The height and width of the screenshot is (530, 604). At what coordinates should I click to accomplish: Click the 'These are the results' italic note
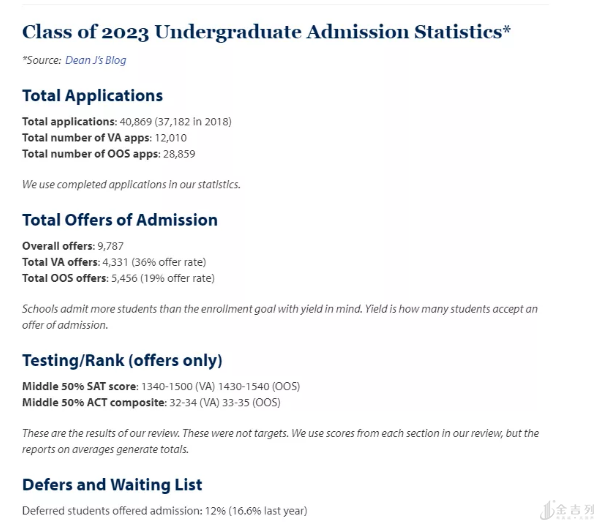280,440
